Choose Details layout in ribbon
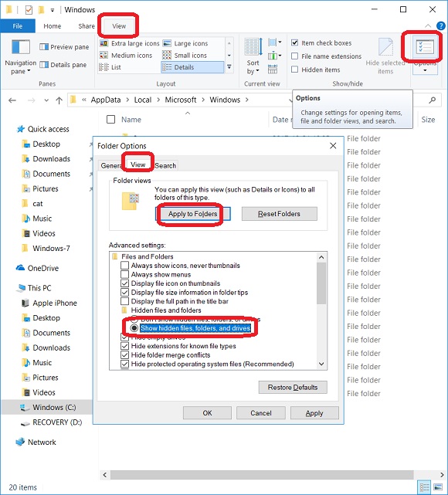 click(x=192, y=67)
